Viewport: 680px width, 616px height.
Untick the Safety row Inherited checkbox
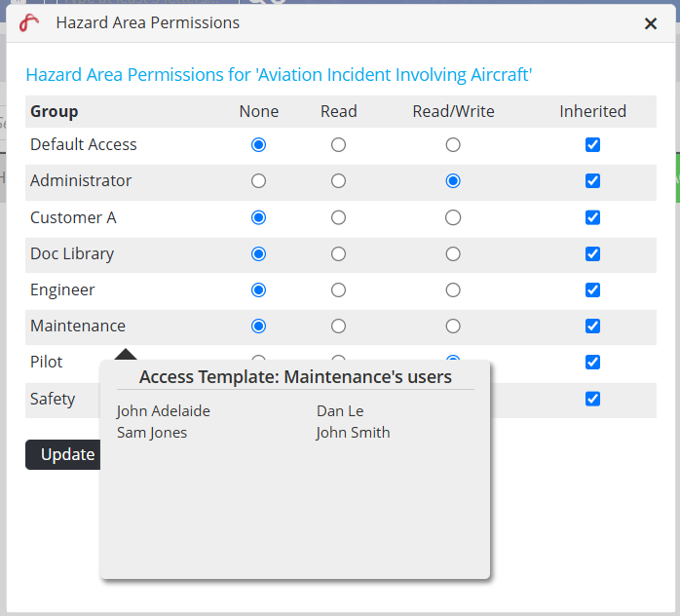(592, 399)
